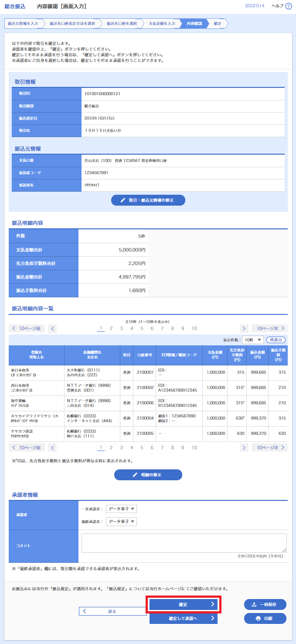
Task: Jump 10ページ前 above the table
Action: click(x=27, y=329)
